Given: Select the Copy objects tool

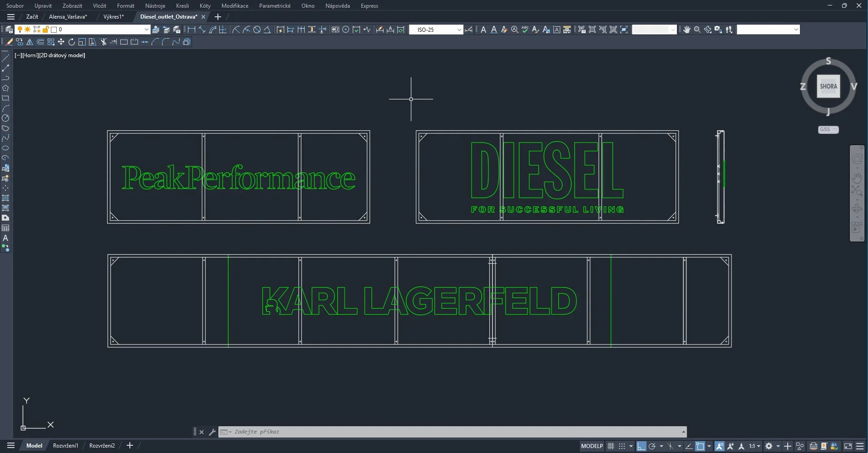Looking at the screenshot, I should click(19, 42).
